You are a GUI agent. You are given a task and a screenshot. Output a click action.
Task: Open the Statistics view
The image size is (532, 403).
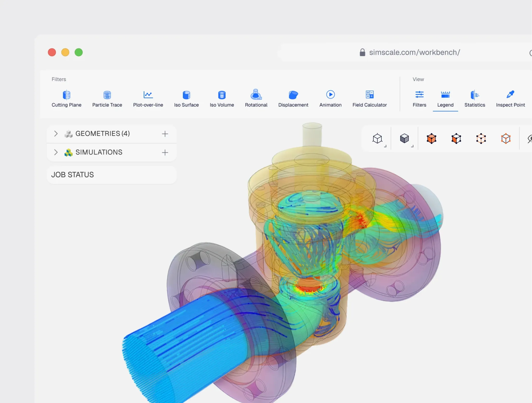point(475,99)
